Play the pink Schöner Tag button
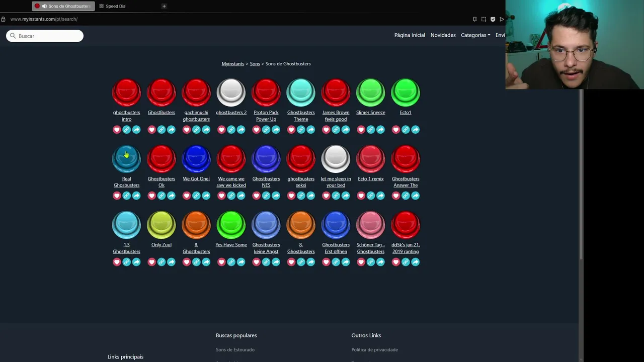The width and height of the screenshot is (644, 362). coord(371,225)
